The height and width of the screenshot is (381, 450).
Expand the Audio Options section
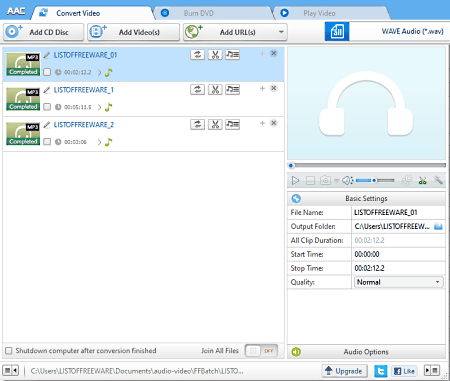tap(366, 352)
